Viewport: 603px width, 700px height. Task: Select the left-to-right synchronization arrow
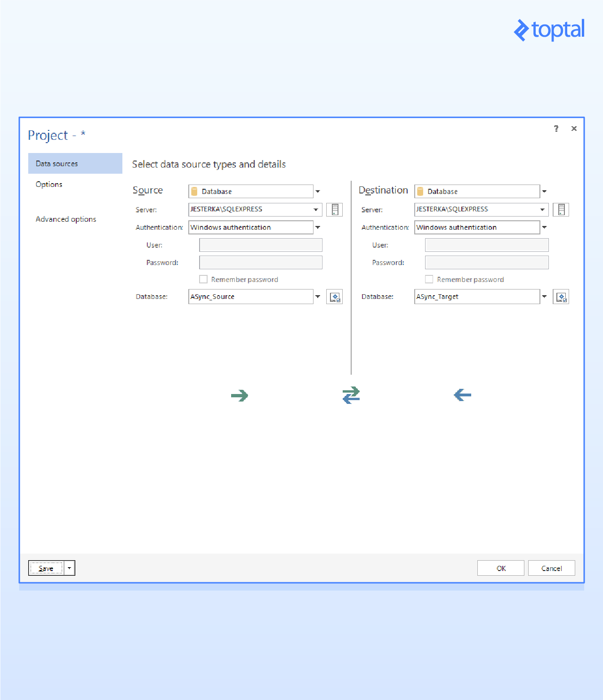click(240, 395)
